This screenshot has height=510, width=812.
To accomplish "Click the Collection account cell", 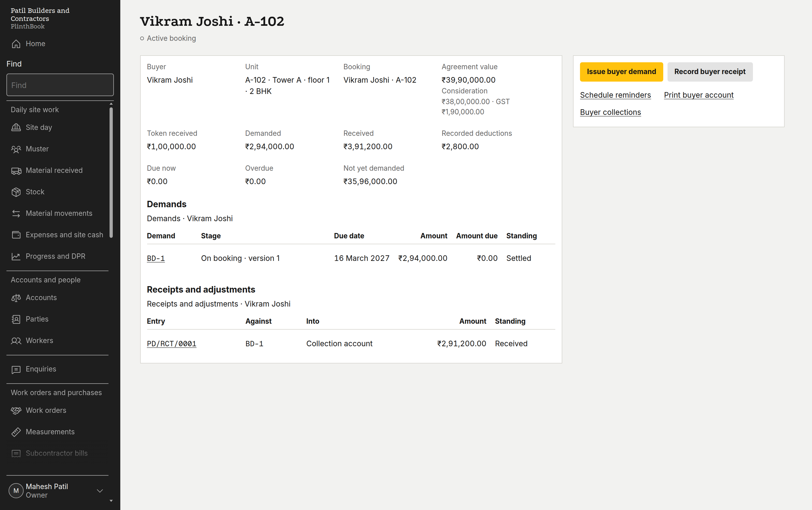I will point(339,344).
